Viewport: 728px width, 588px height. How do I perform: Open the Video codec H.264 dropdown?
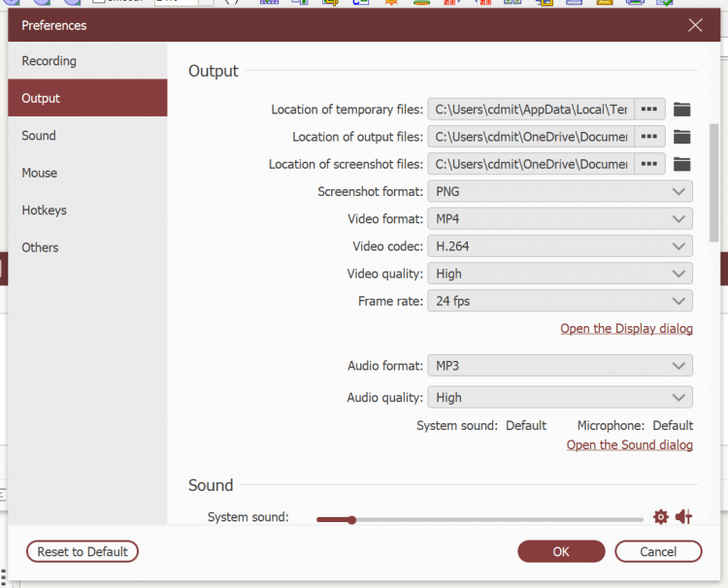[x=560, y=246]
